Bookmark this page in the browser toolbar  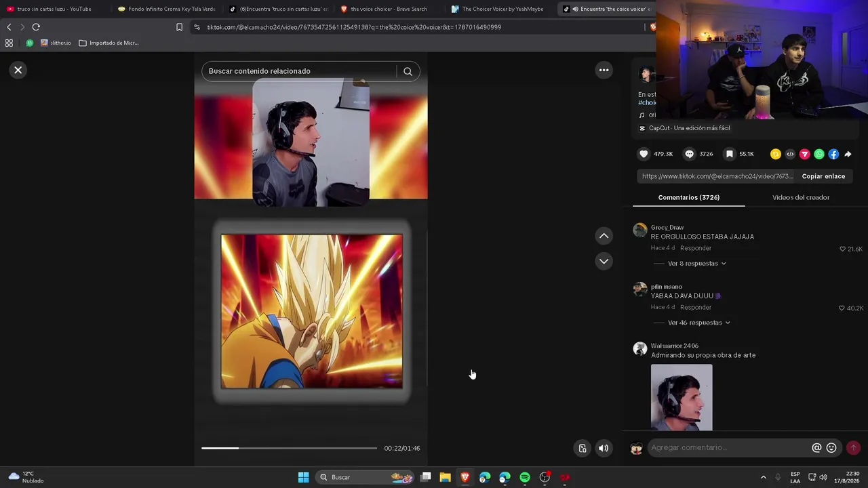pyautogui.click(x=179, y=27)
